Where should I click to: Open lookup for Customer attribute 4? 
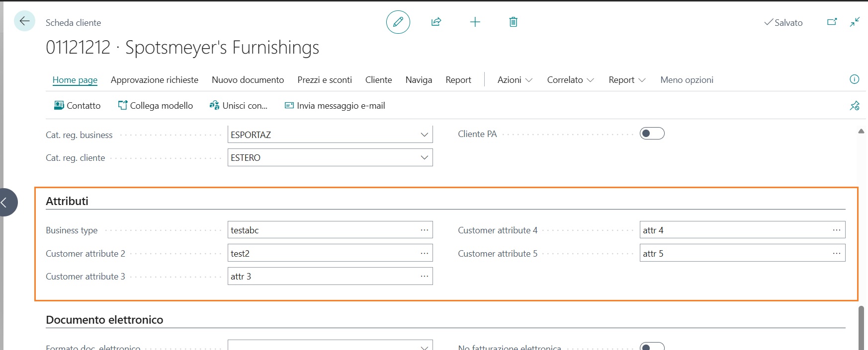(x=837, y=230)
